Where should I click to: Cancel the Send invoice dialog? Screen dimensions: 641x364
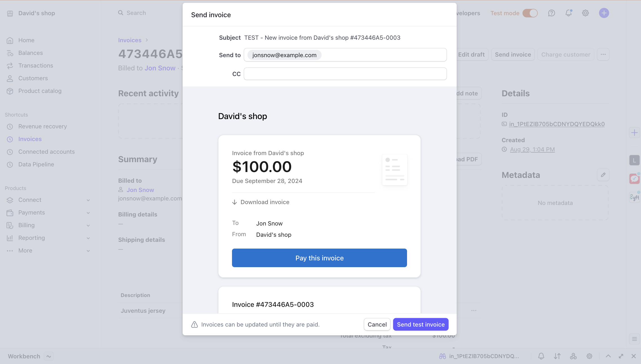(x=377, y=324)
